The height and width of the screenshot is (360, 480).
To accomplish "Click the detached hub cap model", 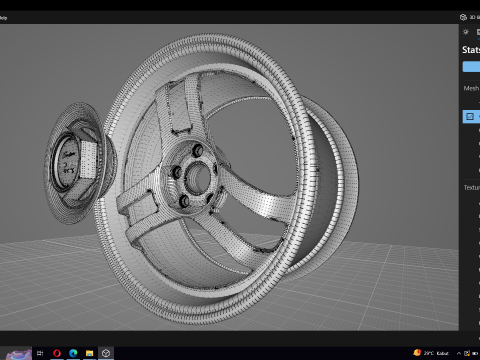I will click(x=80, y=163).
